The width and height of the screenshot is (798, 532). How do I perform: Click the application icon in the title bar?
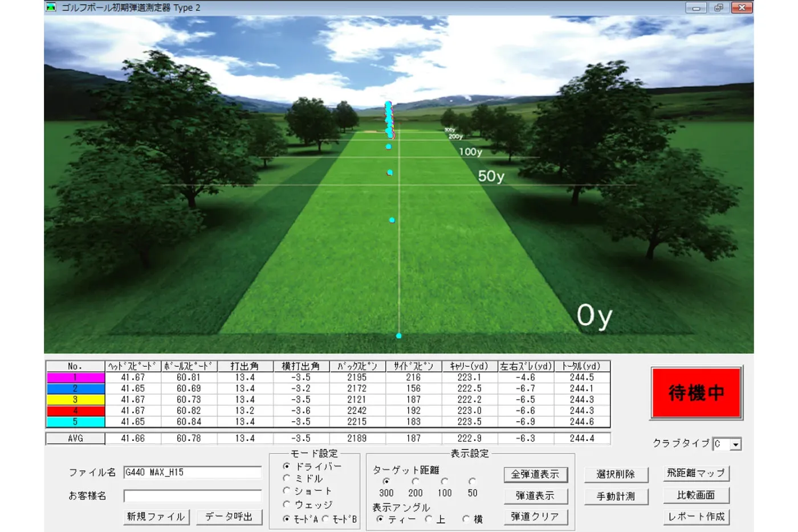[51, 7]
